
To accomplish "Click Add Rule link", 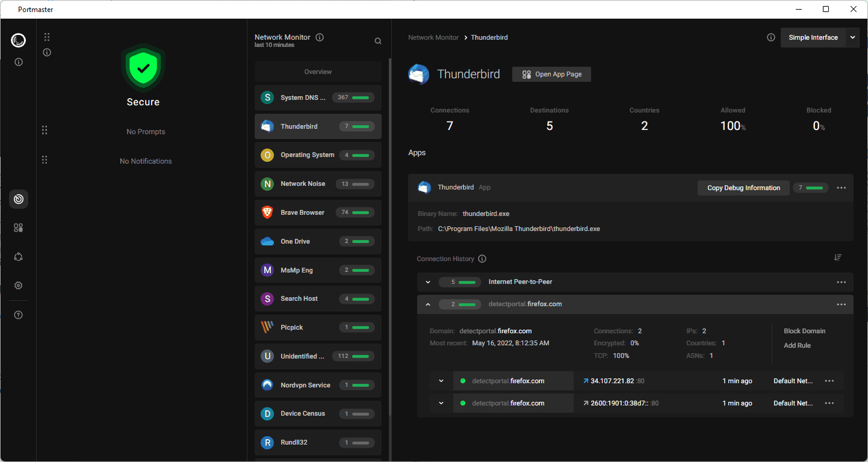I will [x=797, y=345].
